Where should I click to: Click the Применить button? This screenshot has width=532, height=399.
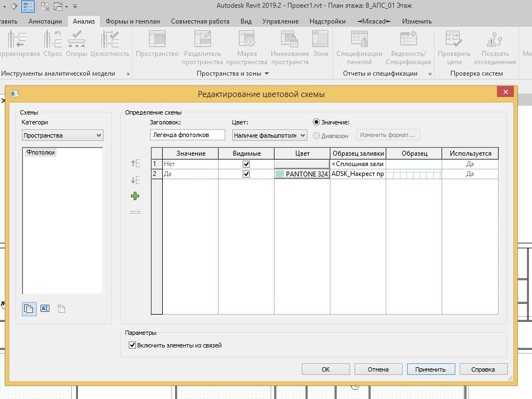(x=431, y=369)
